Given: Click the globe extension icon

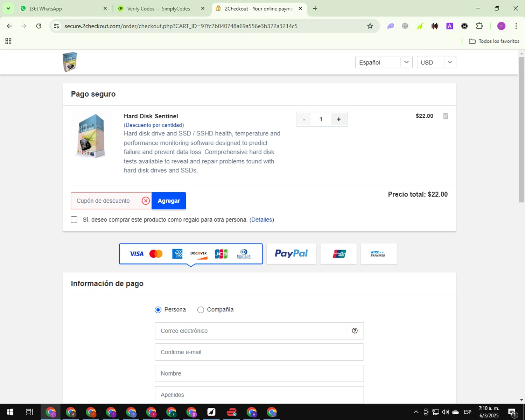Looking at the screenshot, I should pyautogui.click(x=405, y=26).
